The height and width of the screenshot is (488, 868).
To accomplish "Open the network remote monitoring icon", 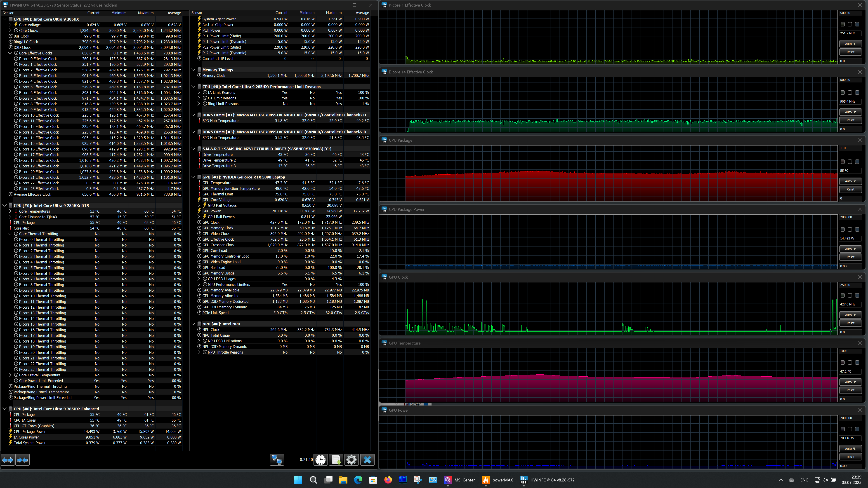I will [x=277, y=460].
